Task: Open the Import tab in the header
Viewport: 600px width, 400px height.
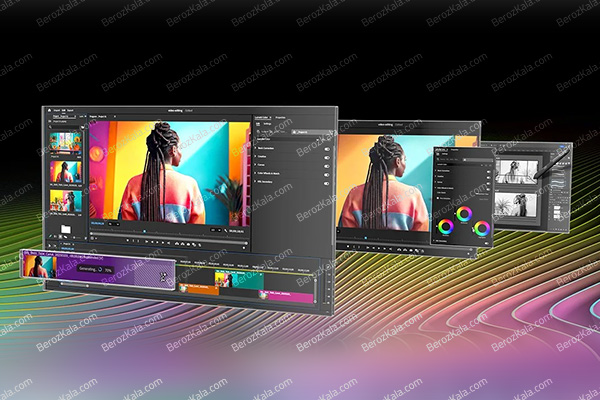Action: (x=57, y=110)
